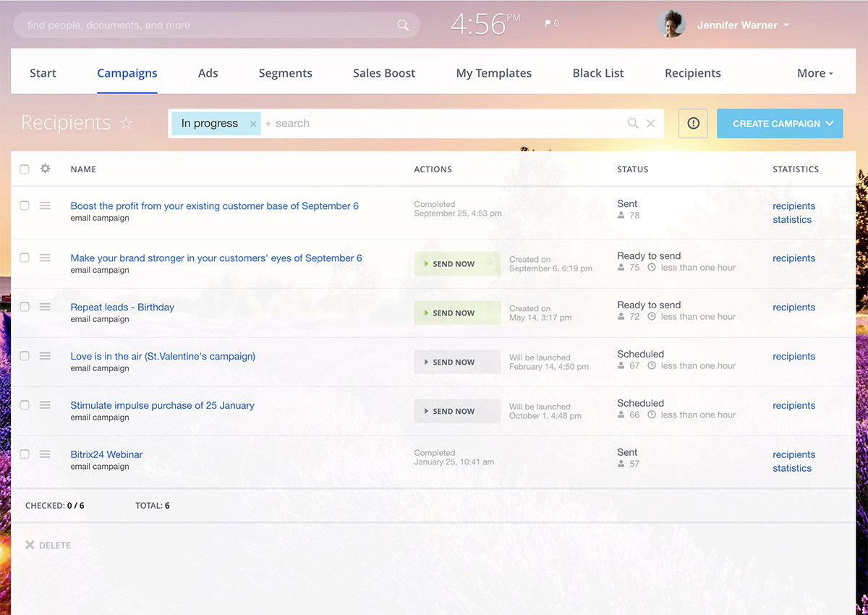Open table settings gear icon
Screen dimensions: 868x615
[x=46, y=169]
